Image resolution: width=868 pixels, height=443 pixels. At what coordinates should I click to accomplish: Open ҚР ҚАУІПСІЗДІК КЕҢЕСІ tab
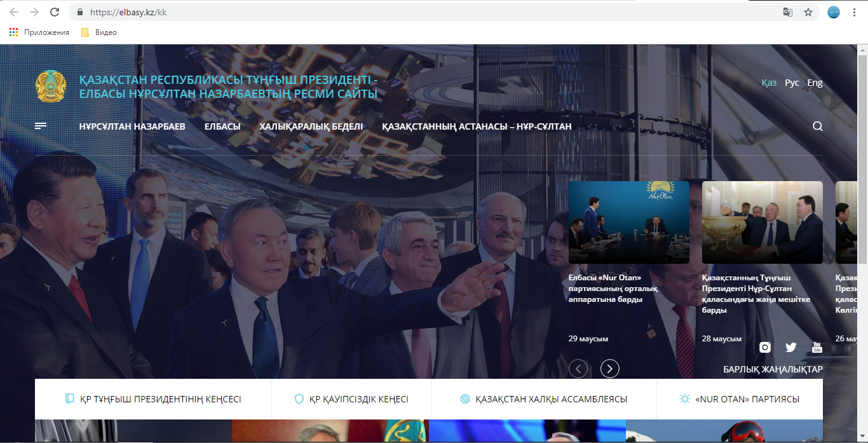coord(351,399)
